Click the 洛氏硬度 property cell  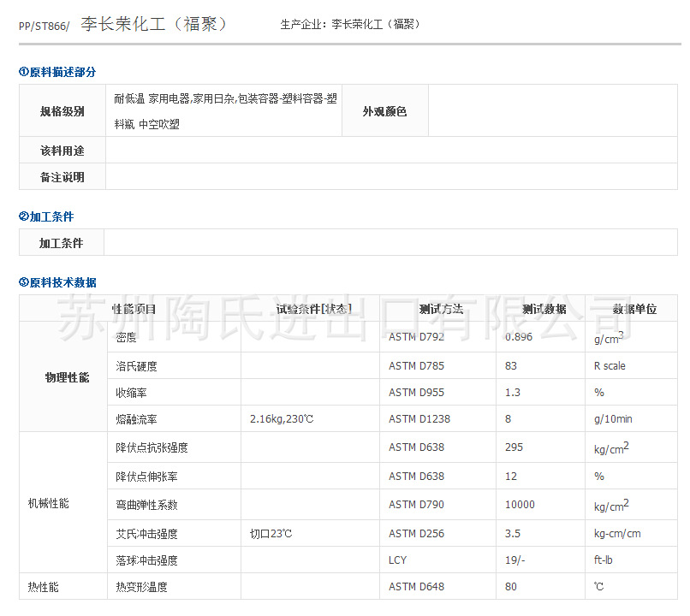pyautogui.click(x=175, y=366)
